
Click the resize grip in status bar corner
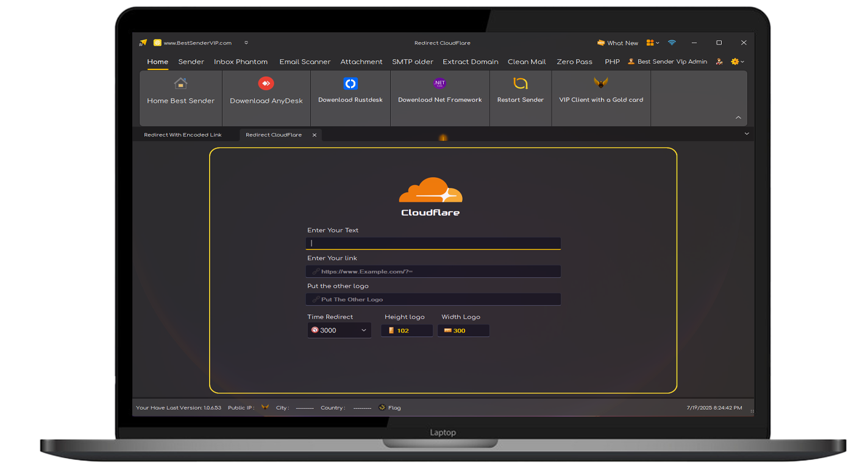(751, 411)
